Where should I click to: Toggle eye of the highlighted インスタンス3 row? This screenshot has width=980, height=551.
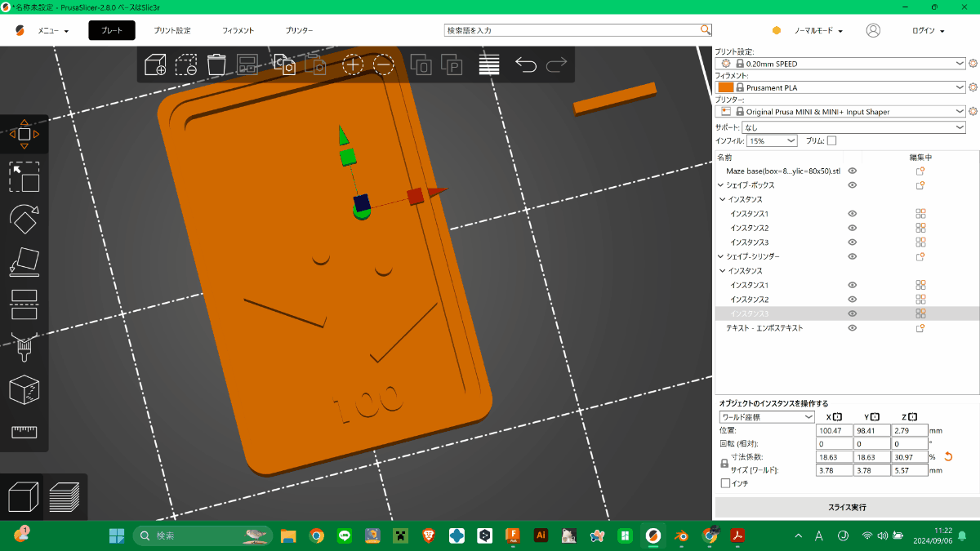pyautogui.click(x=852, y=313)
